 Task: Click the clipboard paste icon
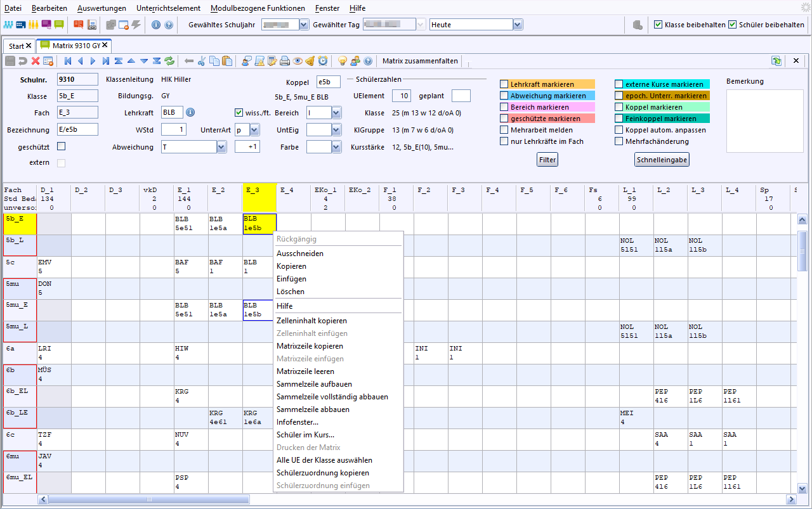[227, 61]
